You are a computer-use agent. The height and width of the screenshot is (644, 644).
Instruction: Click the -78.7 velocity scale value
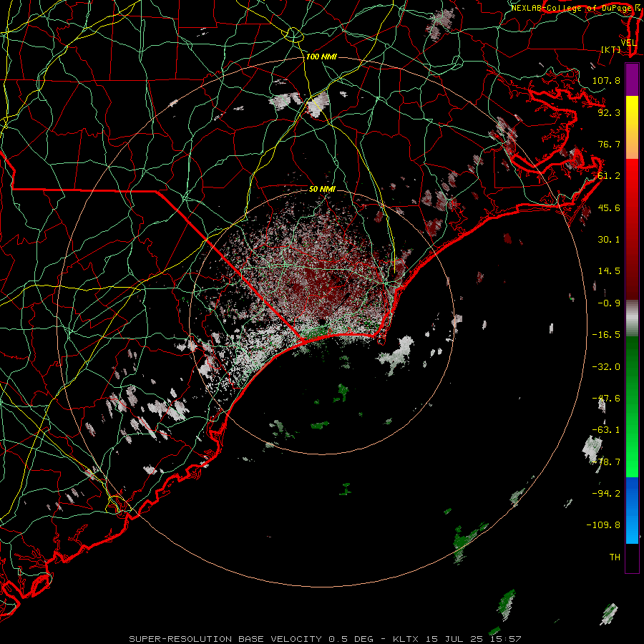pos(606,462)
